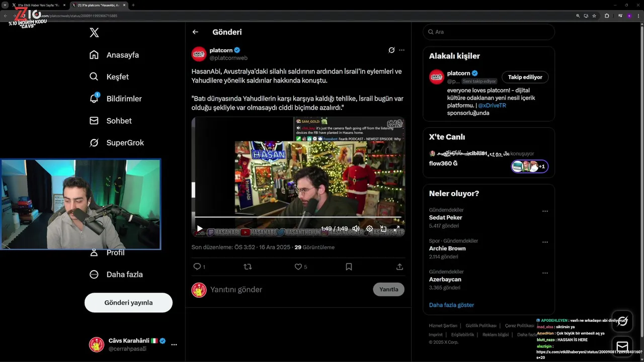Open options for Sedat Peker trend
The height and width of the screenshot is (362, 644).
click(x=545, y=211)
